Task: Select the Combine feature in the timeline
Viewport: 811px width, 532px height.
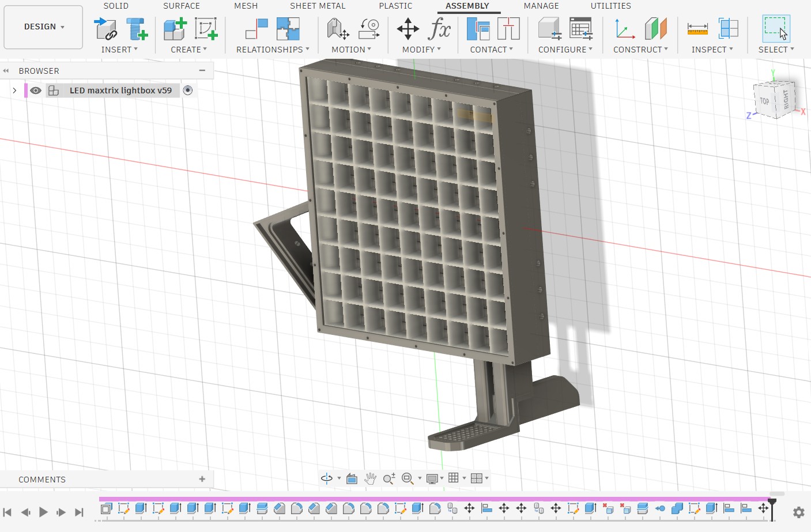Action: click(x=677, y=508)
